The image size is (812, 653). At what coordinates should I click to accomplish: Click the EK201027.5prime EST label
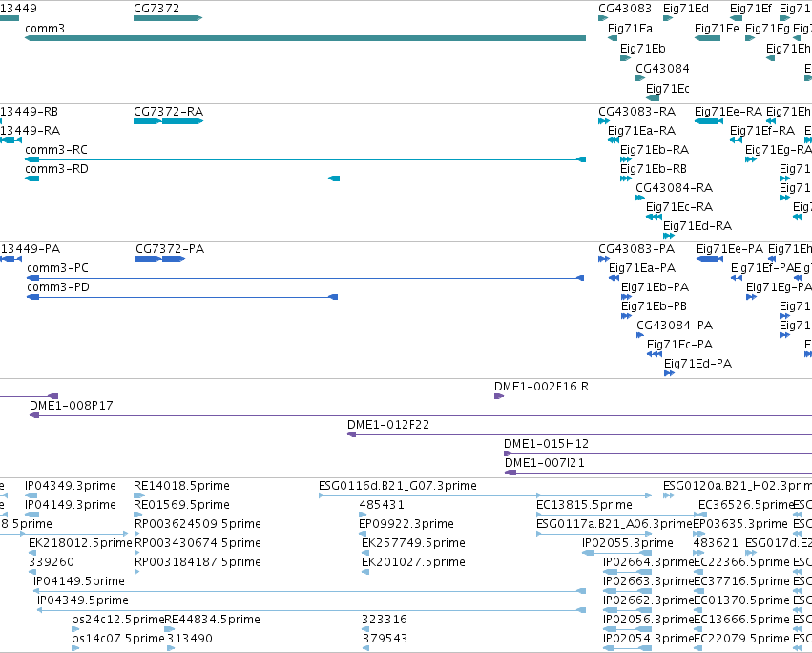coord(413,563)
